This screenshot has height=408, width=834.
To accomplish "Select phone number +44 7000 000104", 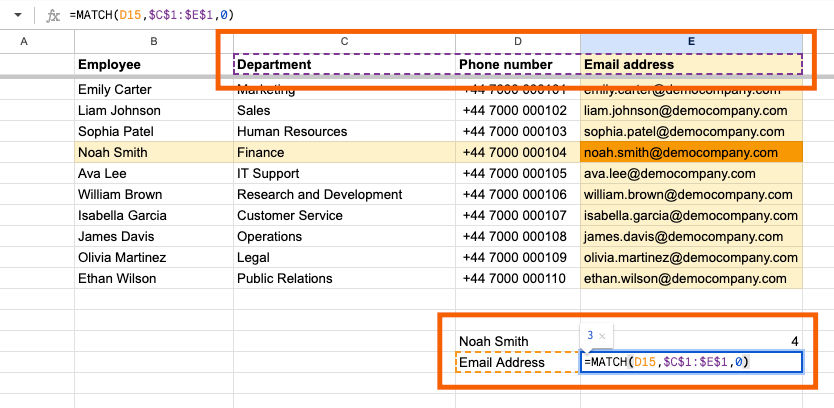I will [x=518, y=152].
